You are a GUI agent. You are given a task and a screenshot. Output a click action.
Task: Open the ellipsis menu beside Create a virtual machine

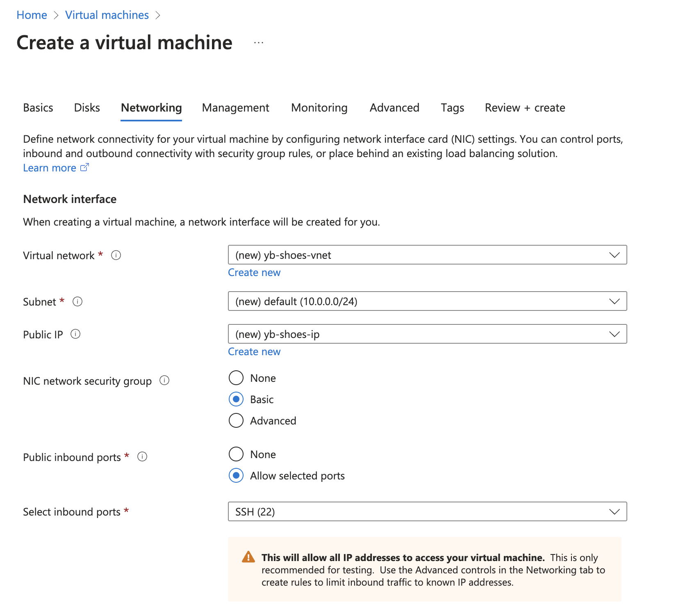[258, 42]
